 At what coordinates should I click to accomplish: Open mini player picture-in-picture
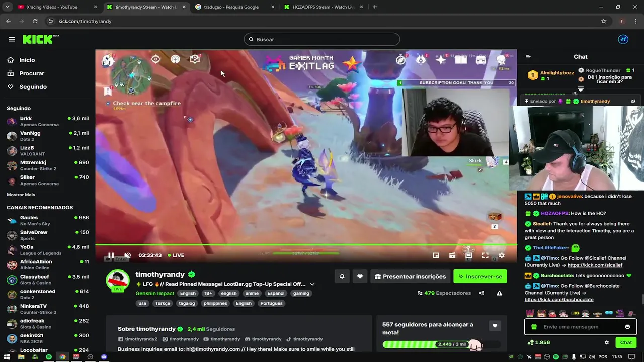[x=436, y=255]
